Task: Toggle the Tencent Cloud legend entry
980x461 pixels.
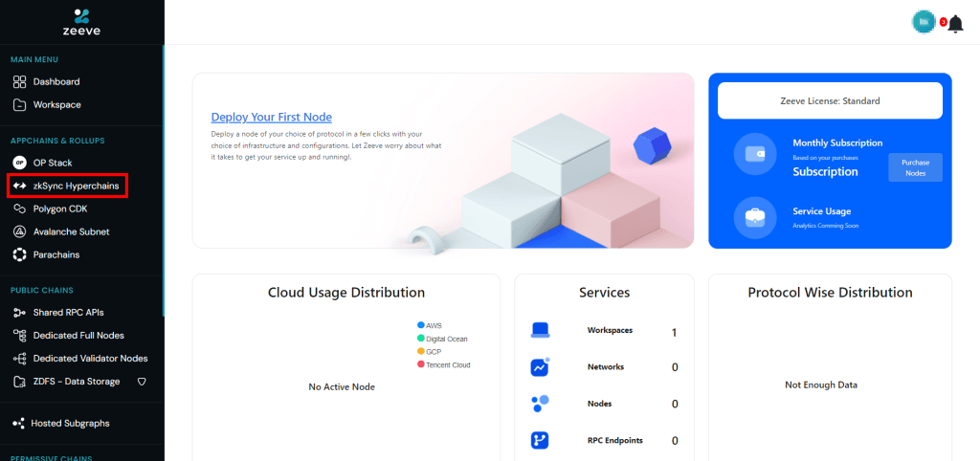Action: coord(444,364)
